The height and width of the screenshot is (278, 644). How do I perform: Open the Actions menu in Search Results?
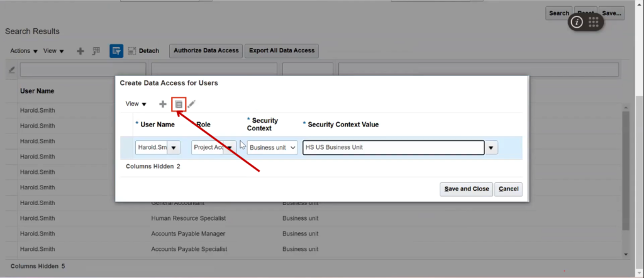pyautogui.click(x=24, y=51)
